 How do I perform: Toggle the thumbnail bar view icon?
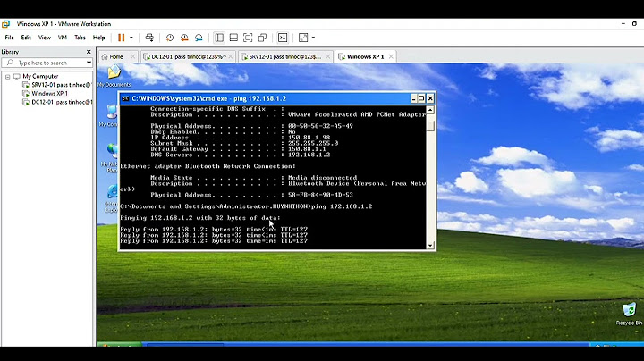(x=233, y=38)
